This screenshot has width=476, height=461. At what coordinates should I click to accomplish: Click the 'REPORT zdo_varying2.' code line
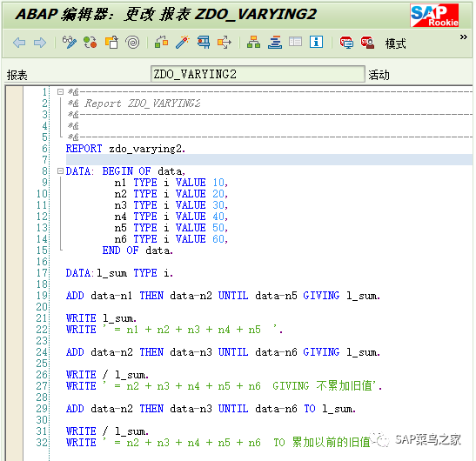[x=125, y=149]
